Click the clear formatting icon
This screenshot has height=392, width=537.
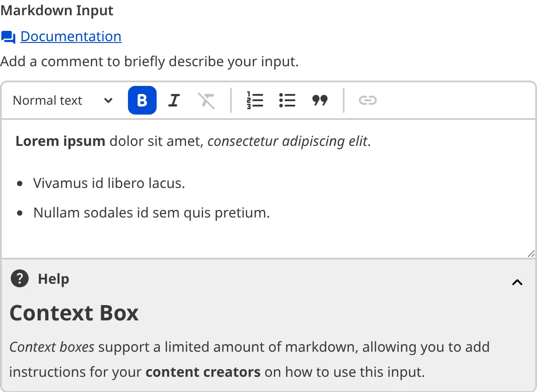(206, 100)
